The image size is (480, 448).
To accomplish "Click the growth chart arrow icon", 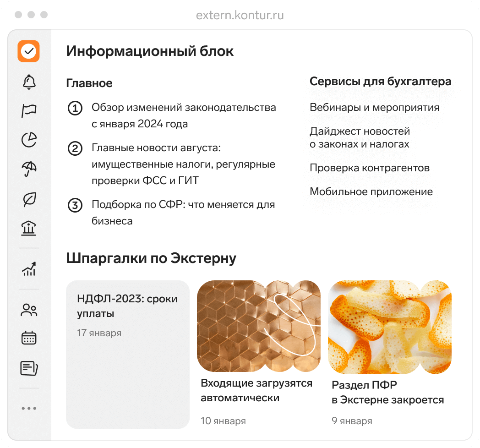I will point(29,269).
